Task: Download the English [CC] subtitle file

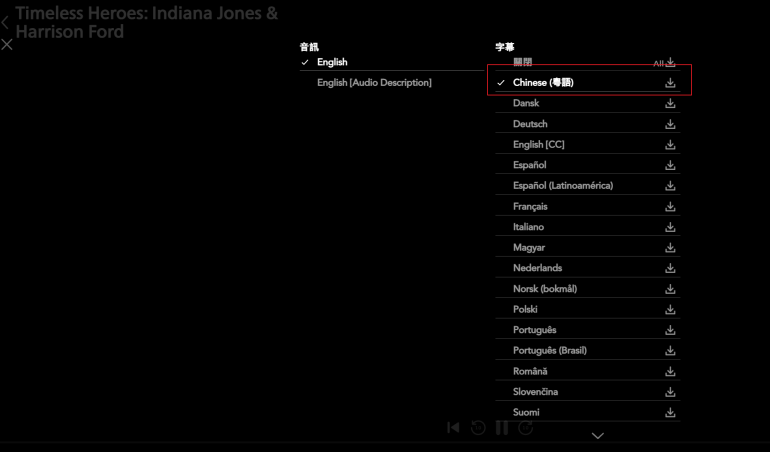Action: click(670, 145)
